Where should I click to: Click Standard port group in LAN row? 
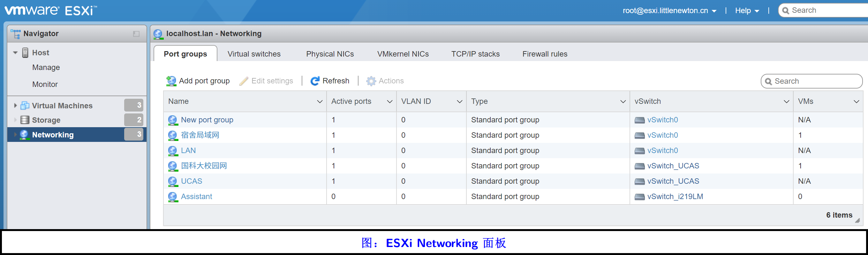tap(505, 151)
